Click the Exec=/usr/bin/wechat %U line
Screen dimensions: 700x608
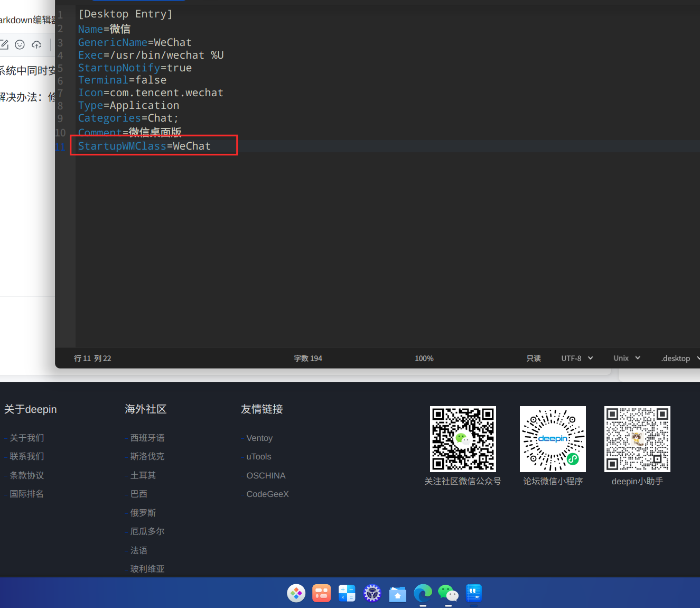tap(151, 55)
